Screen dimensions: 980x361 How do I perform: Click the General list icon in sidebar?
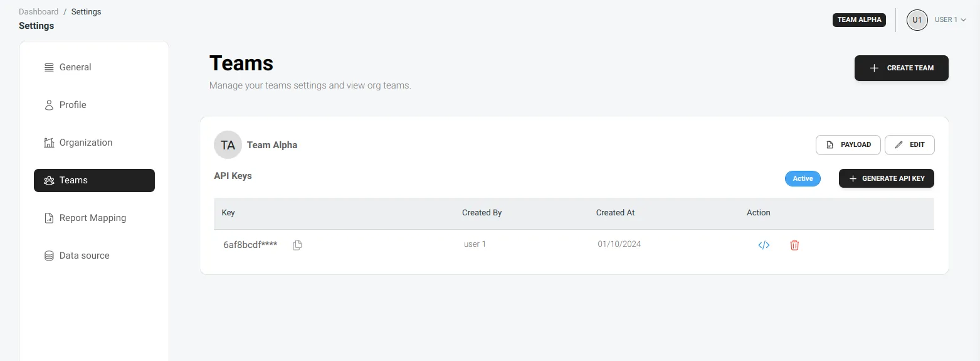[x=49, y=67]
